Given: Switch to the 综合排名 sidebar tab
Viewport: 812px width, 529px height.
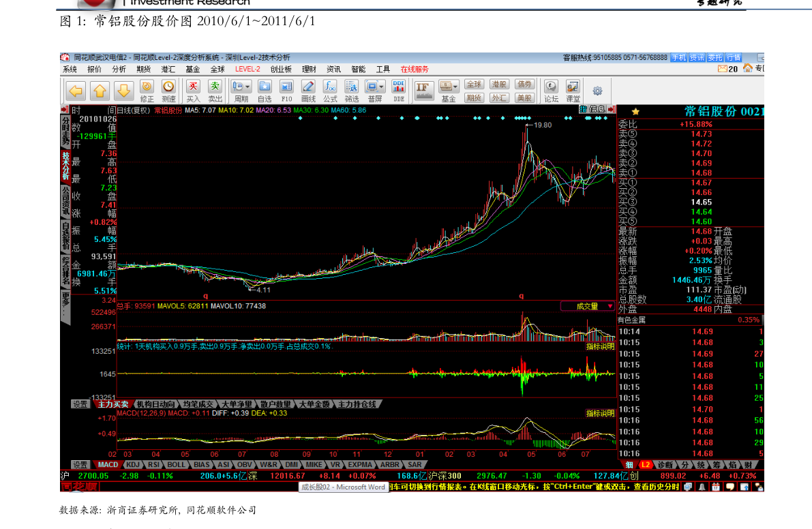Looking at the screenshot, I should point(65,271).
